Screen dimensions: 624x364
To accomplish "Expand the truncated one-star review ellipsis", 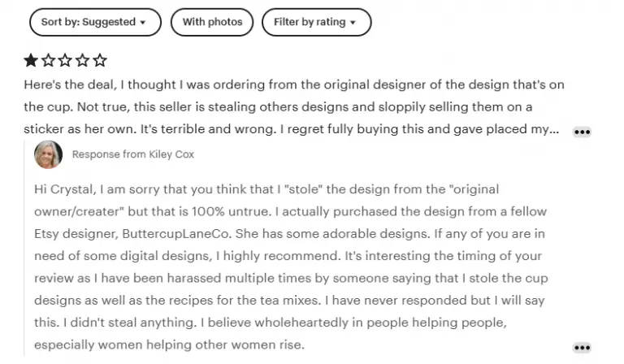I will pyautogui.click(x=582, y=132).
